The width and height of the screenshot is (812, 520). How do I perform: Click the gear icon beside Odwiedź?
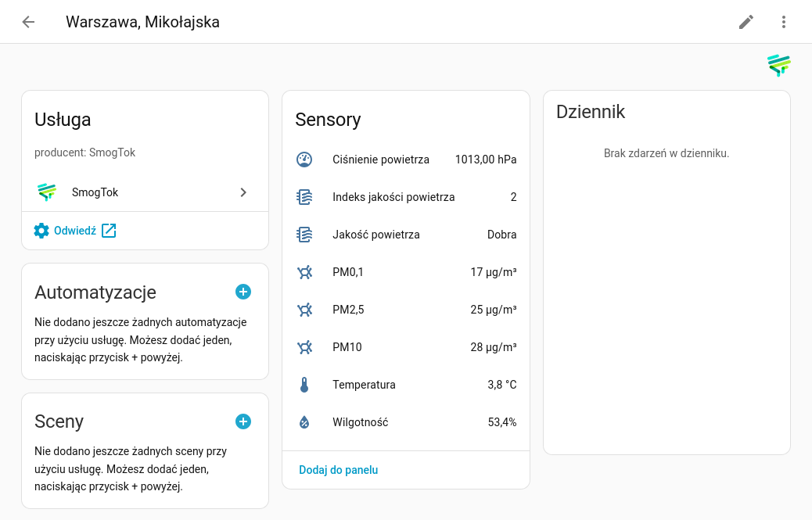tap(41, 231)
